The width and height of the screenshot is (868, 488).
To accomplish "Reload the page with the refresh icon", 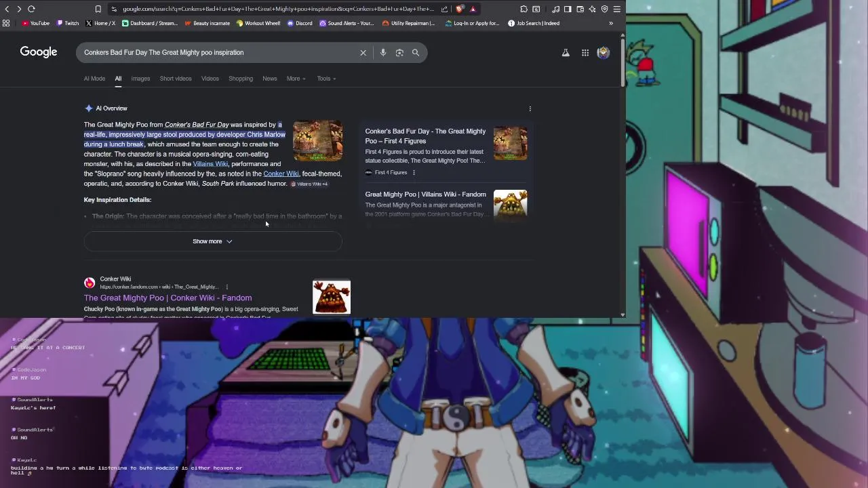I will tap(31, 9).
